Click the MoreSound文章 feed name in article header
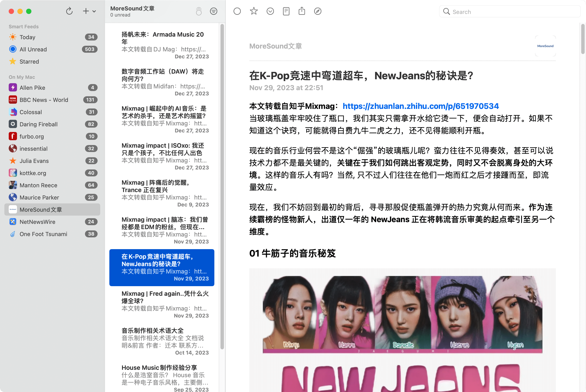 (276, 46)
